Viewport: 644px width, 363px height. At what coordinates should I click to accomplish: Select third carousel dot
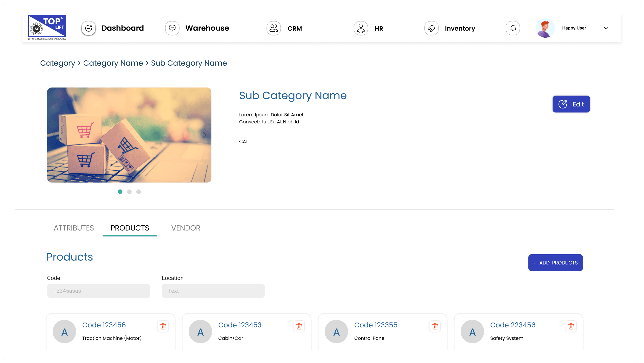(x=138, y=192)
